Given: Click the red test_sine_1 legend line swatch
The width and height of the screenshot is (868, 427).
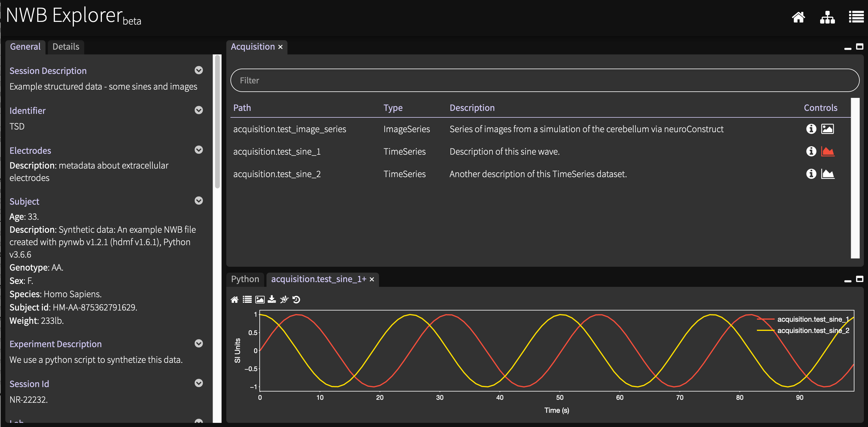Looking at the screenshot, I should coord(765,319).
